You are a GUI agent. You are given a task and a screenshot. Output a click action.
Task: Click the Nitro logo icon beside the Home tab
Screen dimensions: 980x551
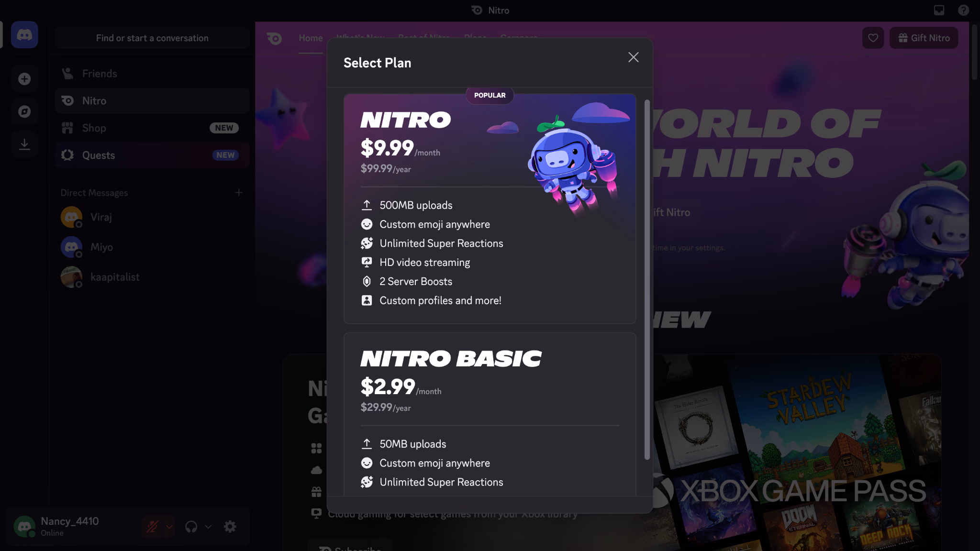click(274, 38)
